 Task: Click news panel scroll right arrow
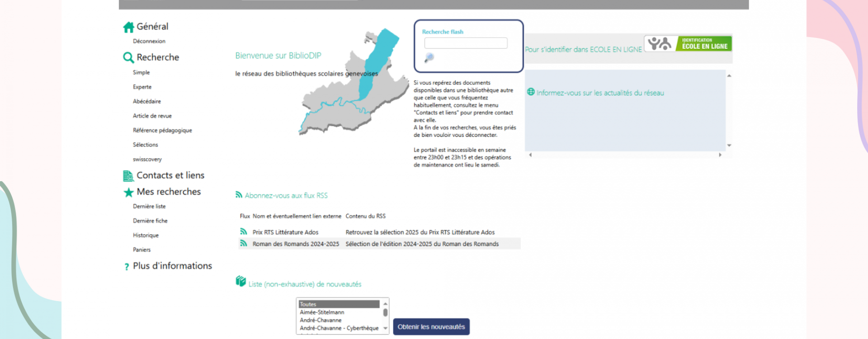[x=720, y=155]
